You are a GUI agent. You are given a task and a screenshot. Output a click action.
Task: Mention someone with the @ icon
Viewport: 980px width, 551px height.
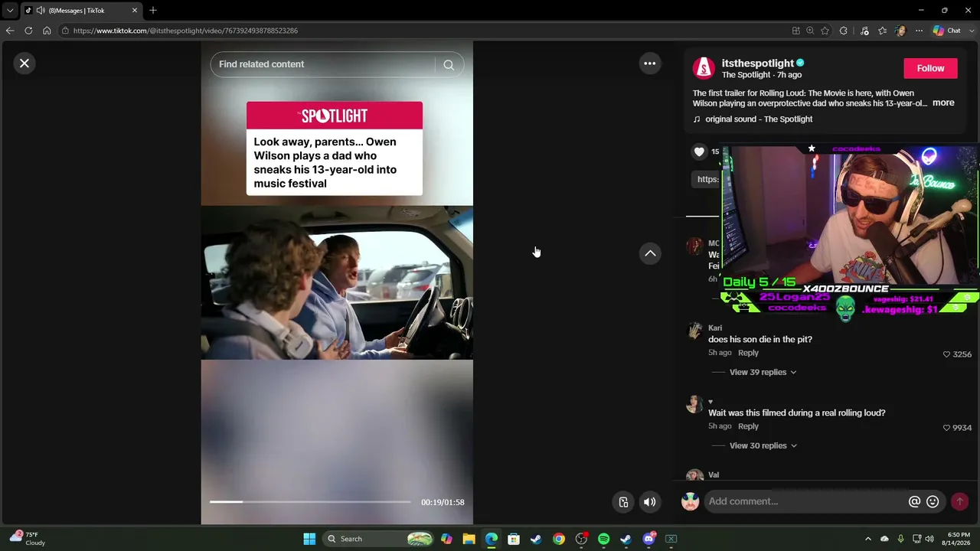coord(914,501)
